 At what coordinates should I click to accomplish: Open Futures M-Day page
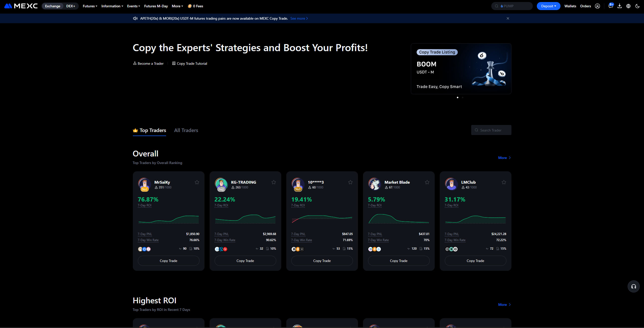156,6
